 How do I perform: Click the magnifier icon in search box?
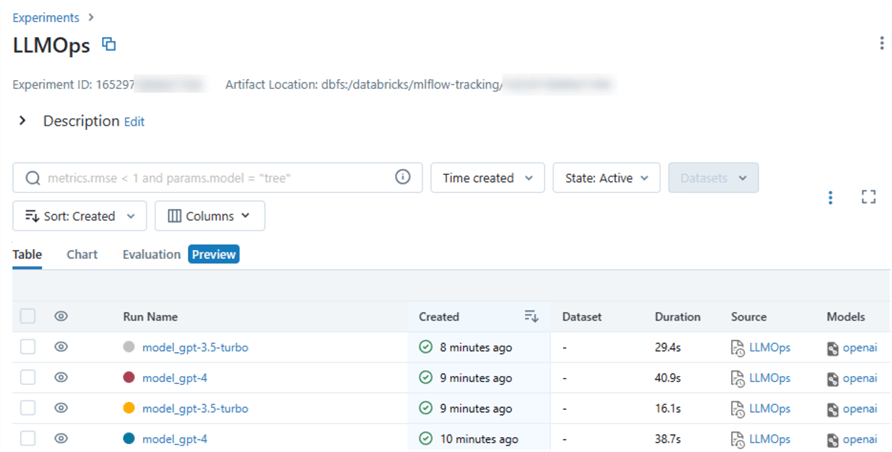pyautogui.click(x=33, y=178)
